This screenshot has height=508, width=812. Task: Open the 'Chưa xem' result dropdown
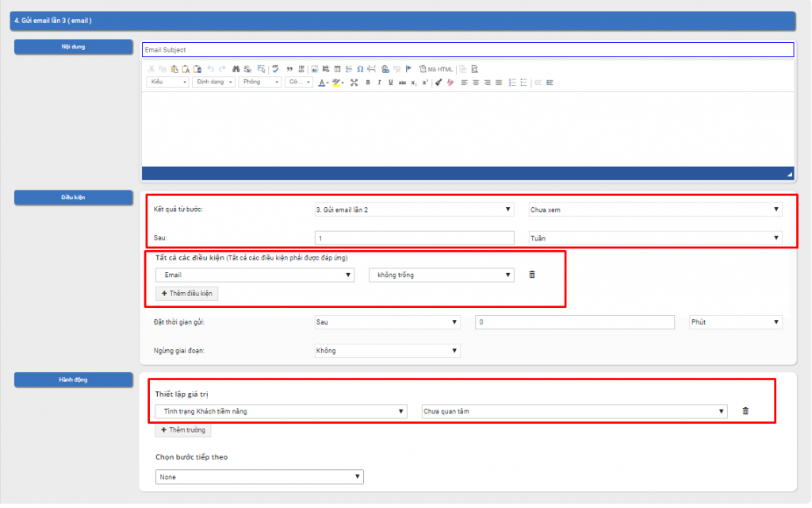pos(655,210)
